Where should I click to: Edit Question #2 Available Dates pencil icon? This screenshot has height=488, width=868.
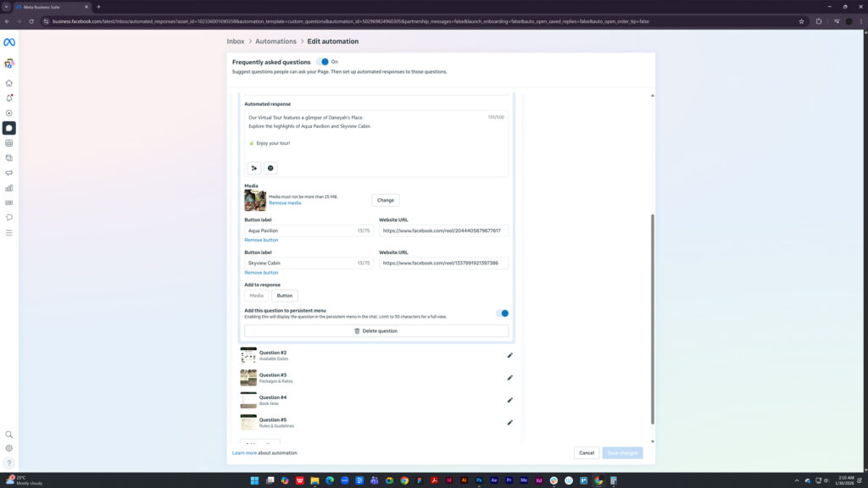(x=509, y=356)
